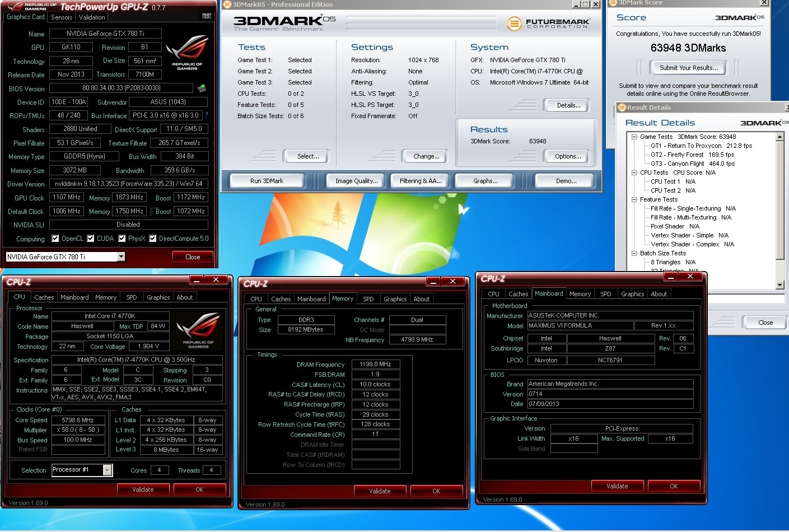Collapse the Game Tests tree node
The image size is (789, 532).
(634, 137)
